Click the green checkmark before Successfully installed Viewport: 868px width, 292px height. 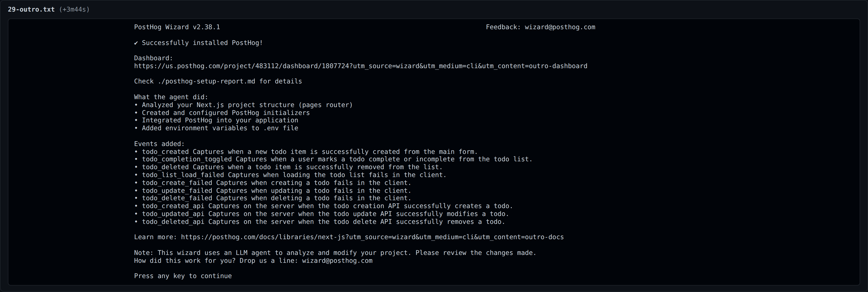coord(136,43)
